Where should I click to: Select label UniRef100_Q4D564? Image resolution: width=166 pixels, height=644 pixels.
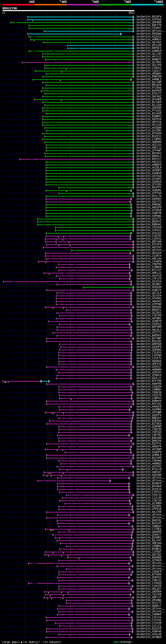(149, 592)
